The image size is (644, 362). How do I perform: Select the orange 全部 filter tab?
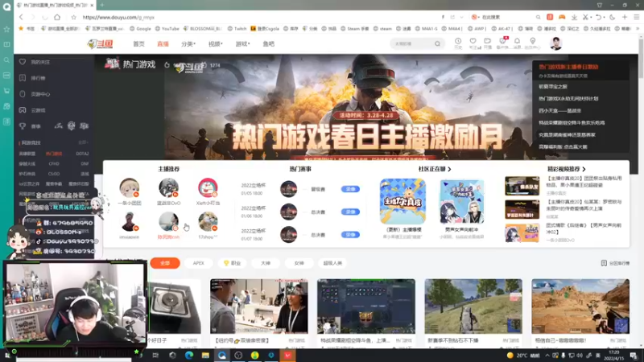165,263
